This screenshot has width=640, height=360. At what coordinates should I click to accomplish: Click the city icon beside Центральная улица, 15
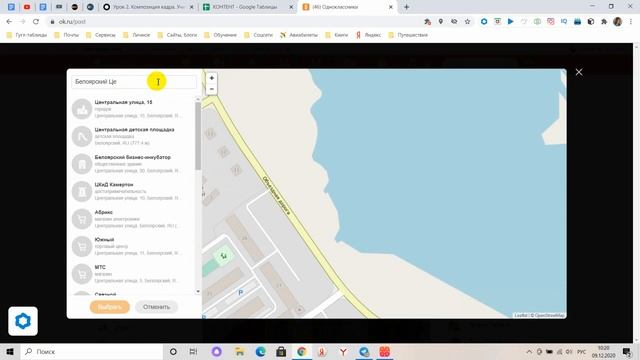coord(82,109)
